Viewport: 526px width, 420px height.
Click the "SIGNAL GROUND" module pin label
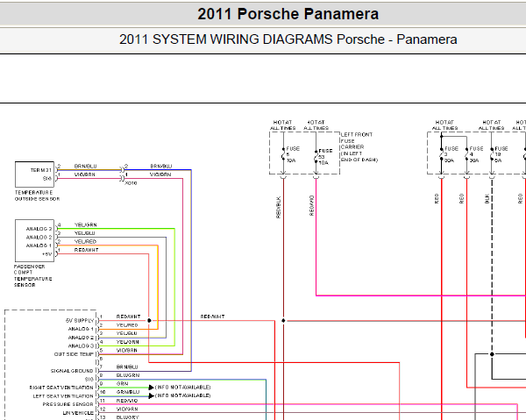tap(72, 371)
